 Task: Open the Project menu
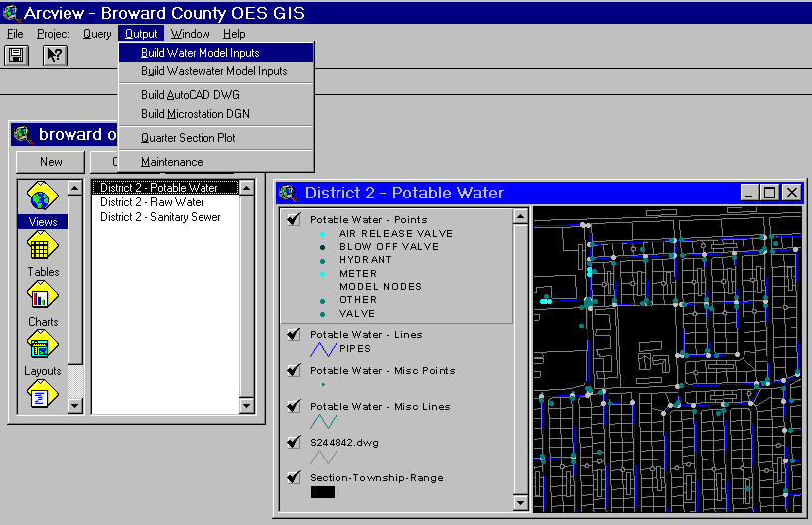[x=53, y=34]
